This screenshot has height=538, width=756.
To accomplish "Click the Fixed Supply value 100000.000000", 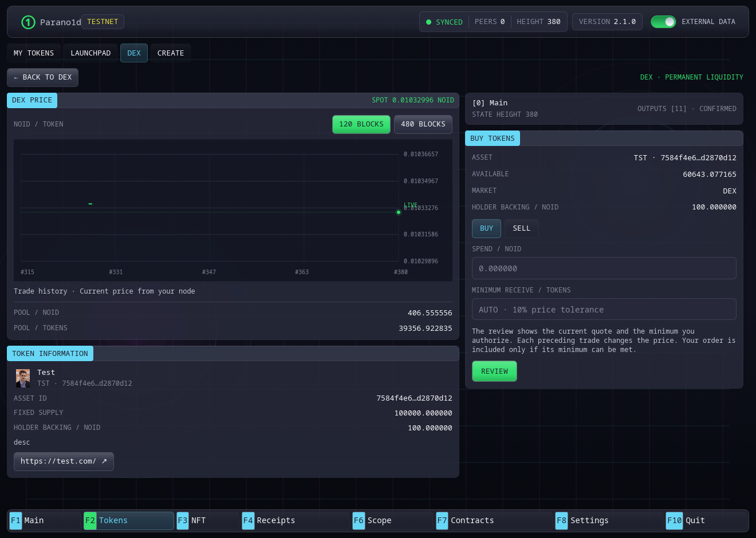I will [x=423, y=413].
